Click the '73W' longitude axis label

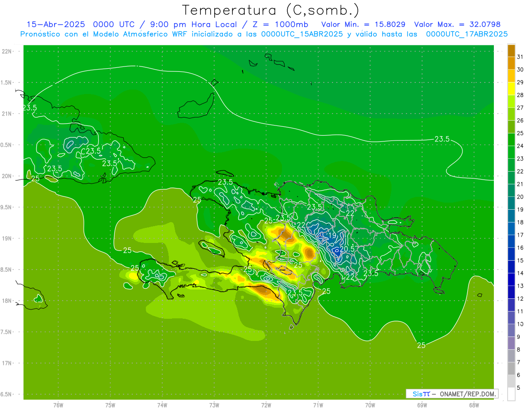(x=214, y=405)
